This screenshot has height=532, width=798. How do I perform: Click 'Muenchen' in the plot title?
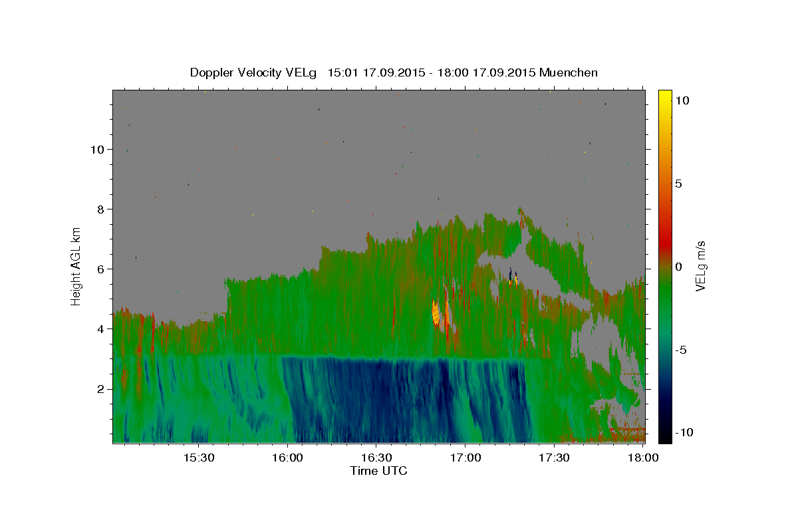pos(569,72)
